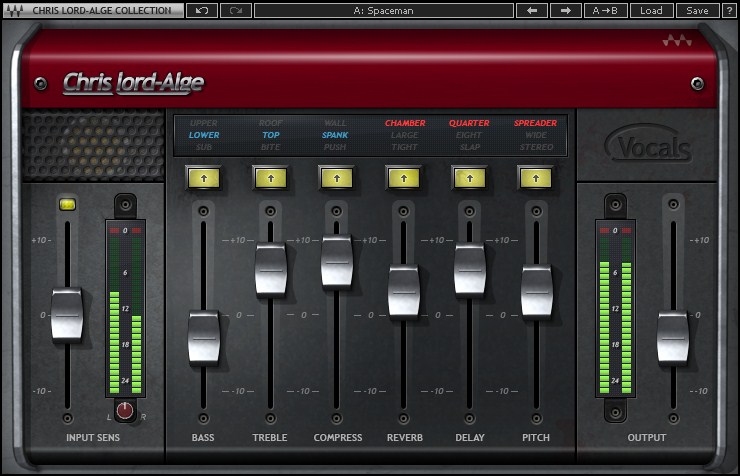Click the Redo arrow in top toolbar
740x476 pixels.
point(236,10)
